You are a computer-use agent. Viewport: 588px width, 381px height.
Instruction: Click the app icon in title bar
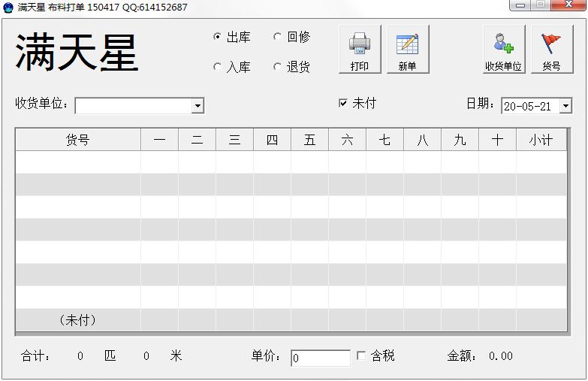8,8
